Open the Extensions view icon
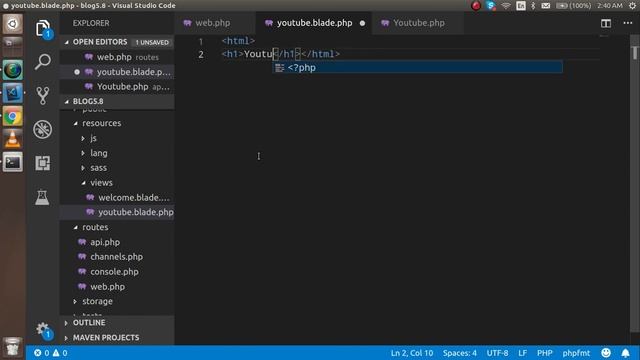This screenshot has width=640, height=360. (43, 163)
